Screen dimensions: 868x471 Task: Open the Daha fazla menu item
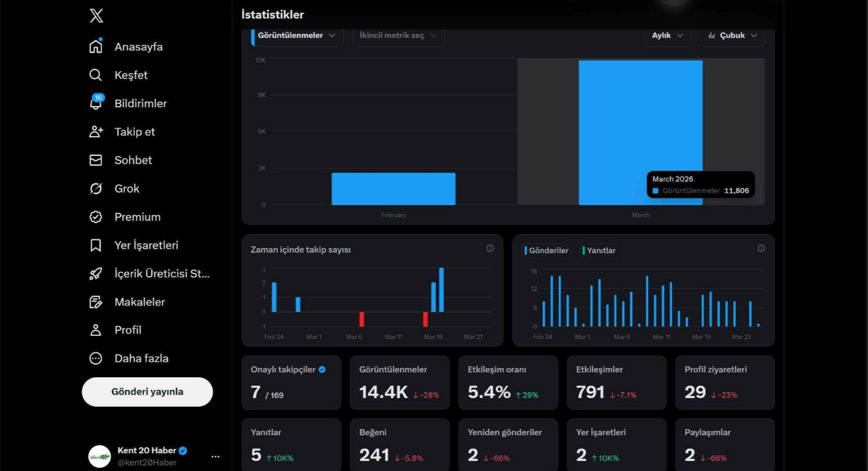pyautogui.click(x=141, y=359)
